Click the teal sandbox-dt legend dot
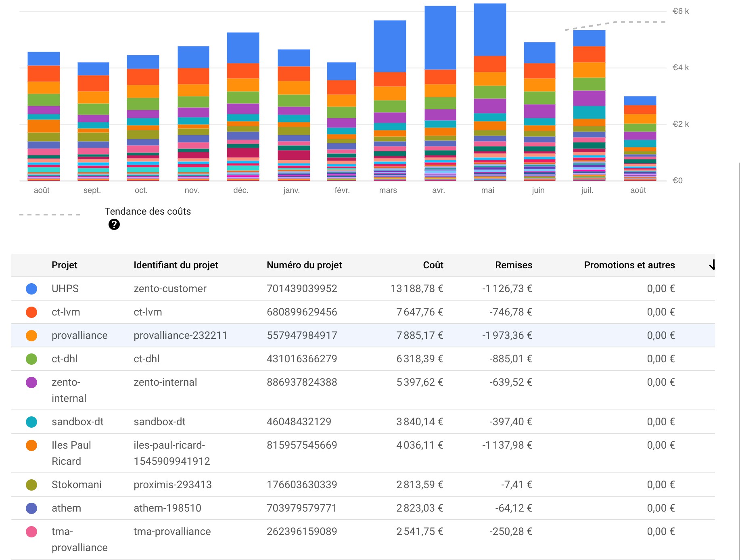Viewport: 740px width, 560px height. click(31, 422)
